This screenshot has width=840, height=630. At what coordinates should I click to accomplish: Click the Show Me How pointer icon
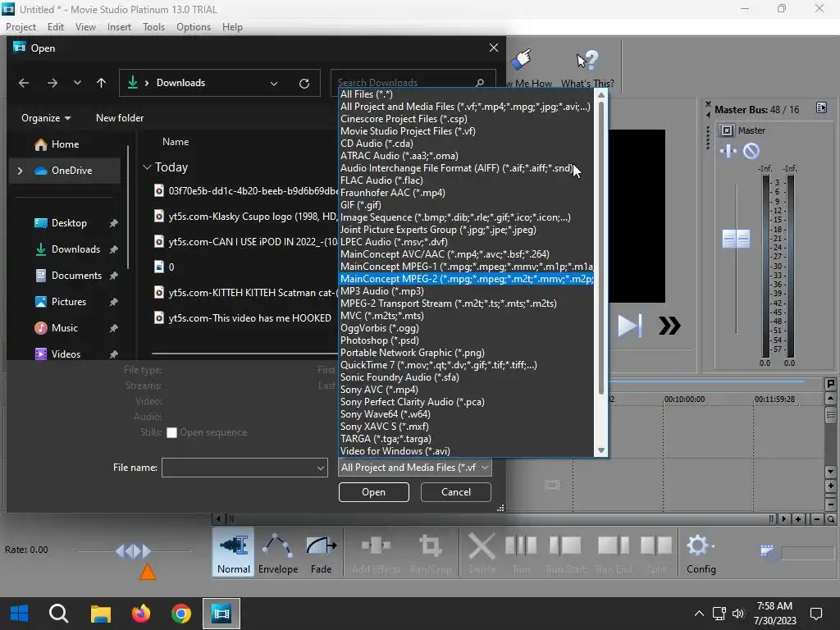click(521, 59)
